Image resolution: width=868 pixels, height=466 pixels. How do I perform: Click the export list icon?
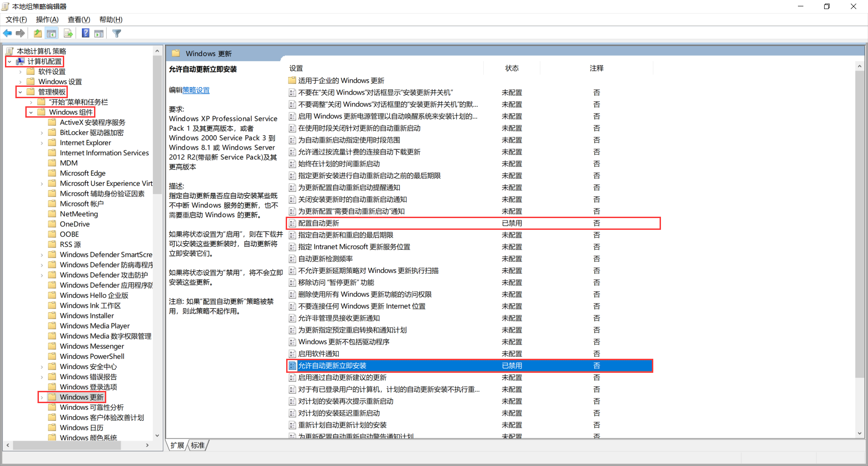coord(68,33)
